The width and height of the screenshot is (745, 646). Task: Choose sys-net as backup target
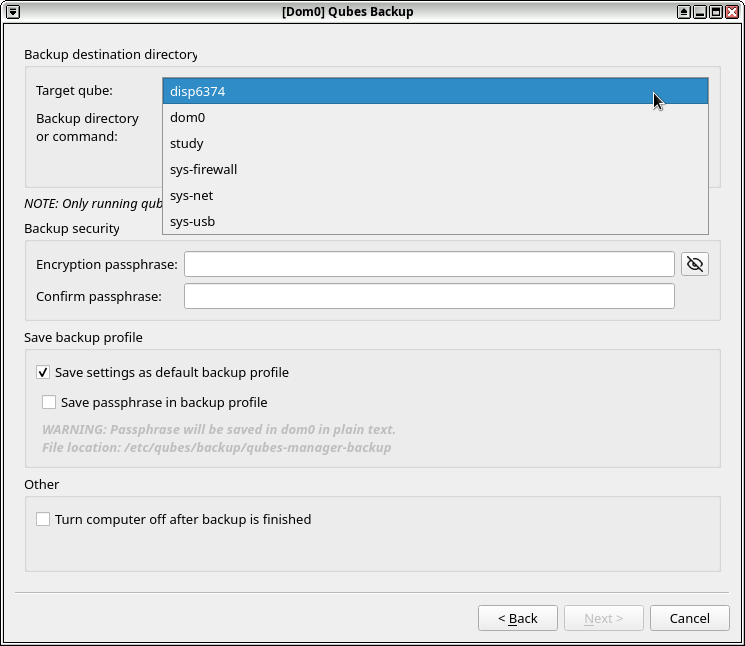pos(435,195)
